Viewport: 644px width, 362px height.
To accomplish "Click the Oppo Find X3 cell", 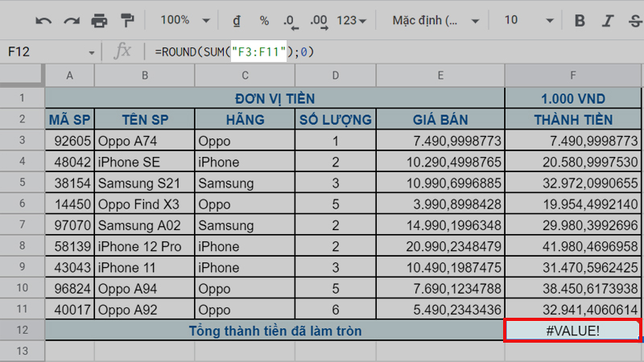I will 145,204.
